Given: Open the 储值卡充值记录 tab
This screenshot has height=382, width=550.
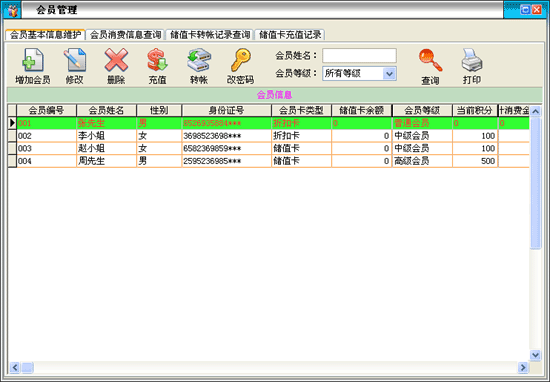Looking at the screenshot, I should click(x=290, y=35).
